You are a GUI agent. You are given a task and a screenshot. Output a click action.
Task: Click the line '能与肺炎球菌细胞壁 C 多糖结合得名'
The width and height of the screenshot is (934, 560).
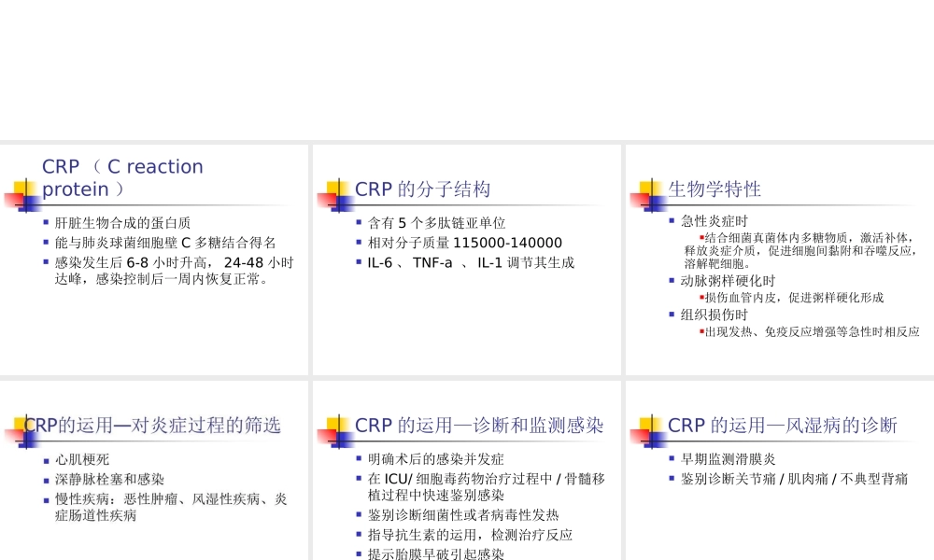click(x=165, y=243)
